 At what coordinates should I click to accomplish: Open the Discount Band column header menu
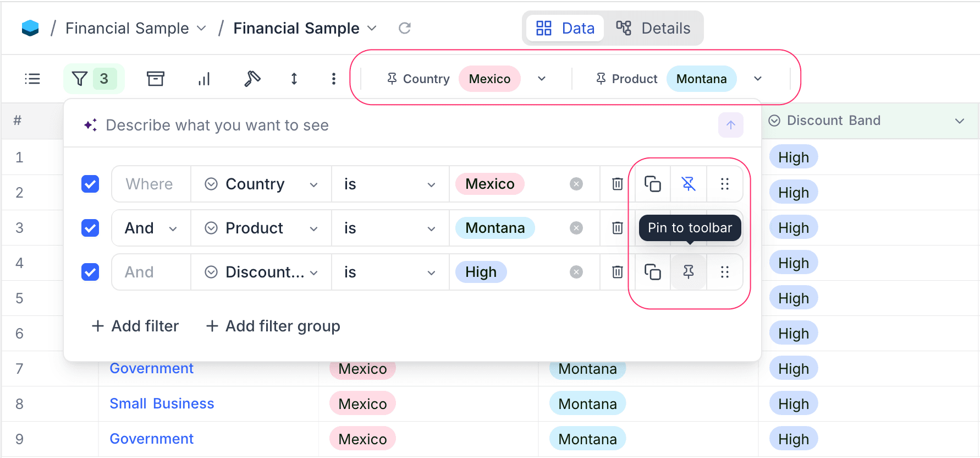(960, 121)
